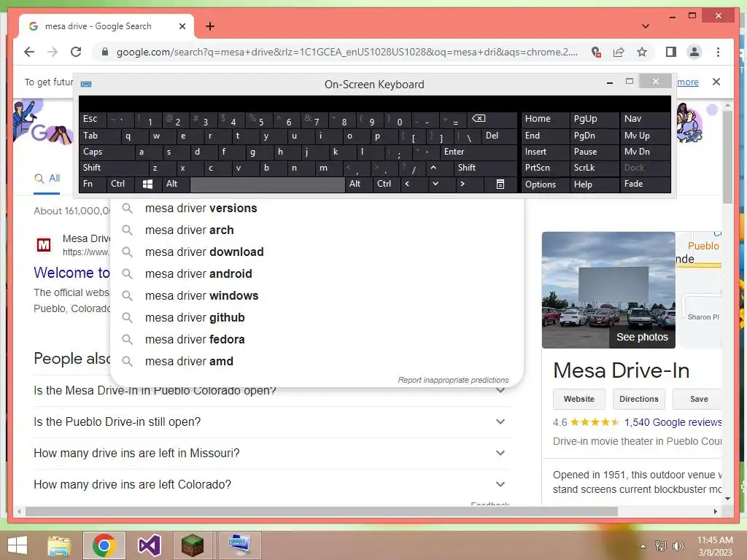The height and width of the screenshot is (560, 747).
Task: Click Website button for Mesa Drive-In
Action: pyautogui.click(x=578, y=399)
